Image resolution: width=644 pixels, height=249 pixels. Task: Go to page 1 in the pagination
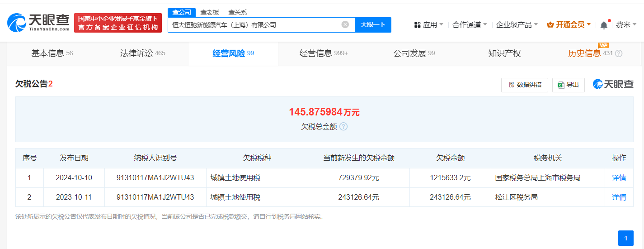(x=626, y=238)
